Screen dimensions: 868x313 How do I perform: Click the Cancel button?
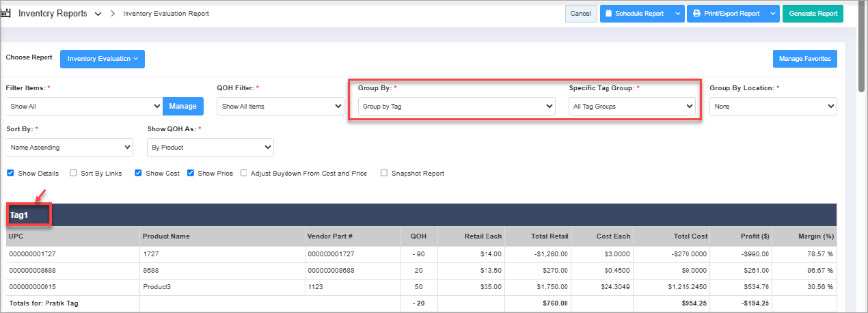580,14
